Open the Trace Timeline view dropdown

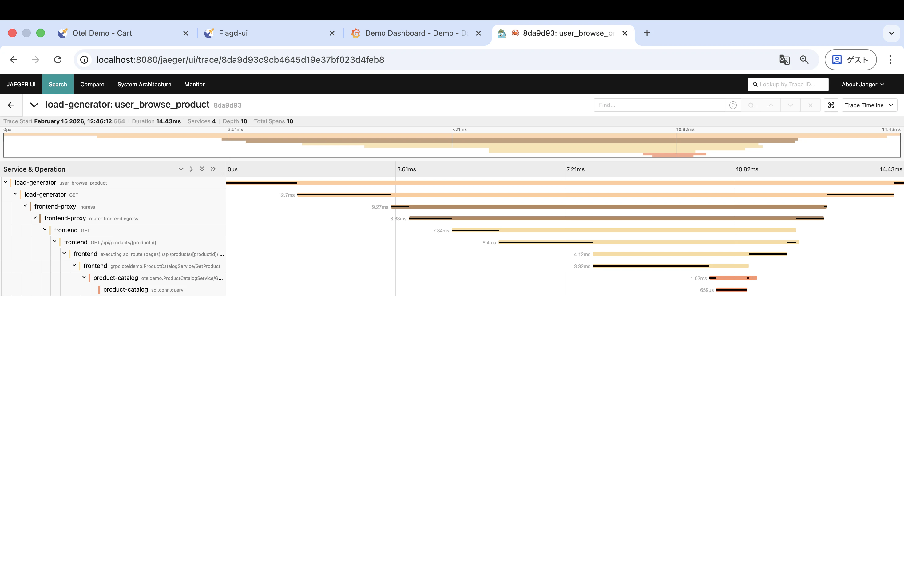coord(869,105)
